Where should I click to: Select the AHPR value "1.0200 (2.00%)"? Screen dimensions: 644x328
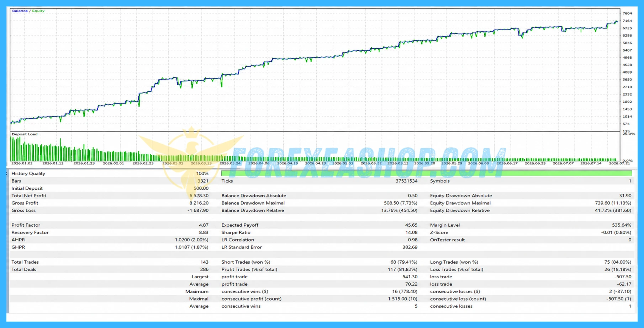191,240
